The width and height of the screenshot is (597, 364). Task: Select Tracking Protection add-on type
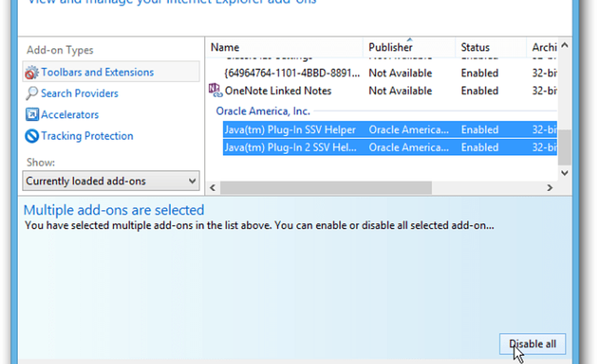pyautogui.click(x=87, y=136)
